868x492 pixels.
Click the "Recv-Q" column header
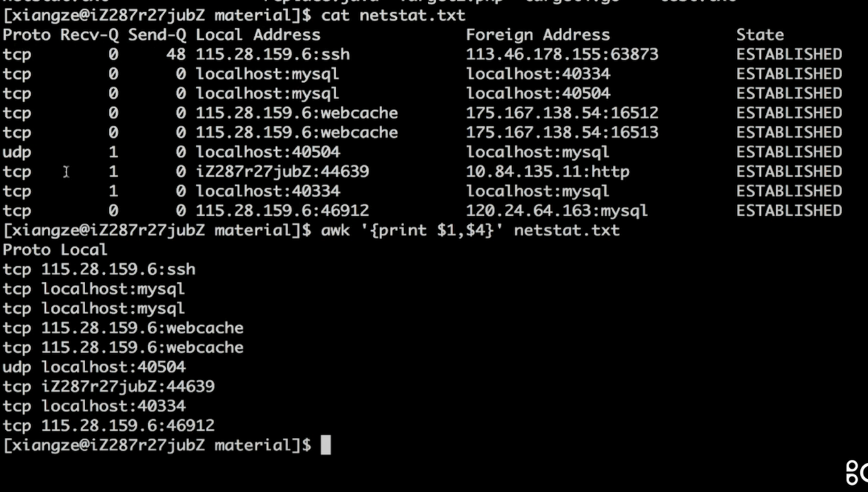[89, 35]
